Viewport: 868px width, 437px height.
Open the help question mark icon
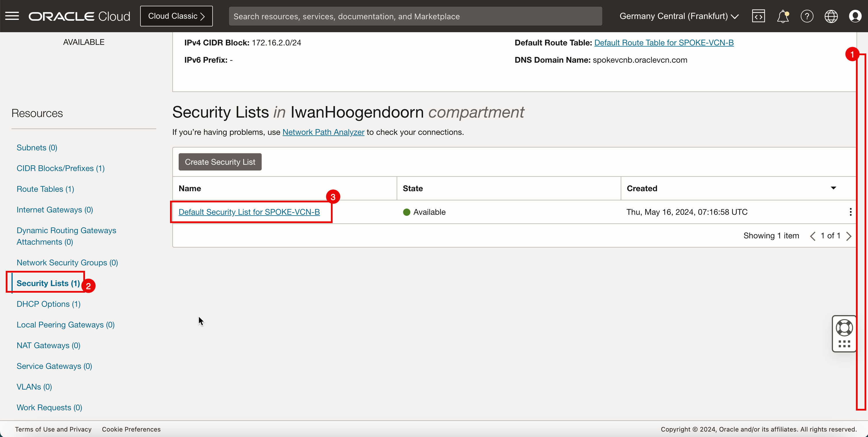coord(807,16)
